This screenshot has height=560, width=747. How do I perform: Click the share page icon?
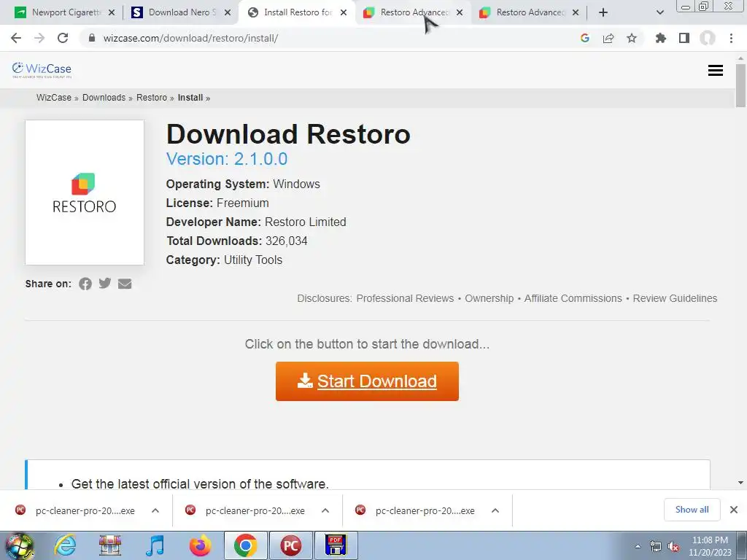pos(608,38)
